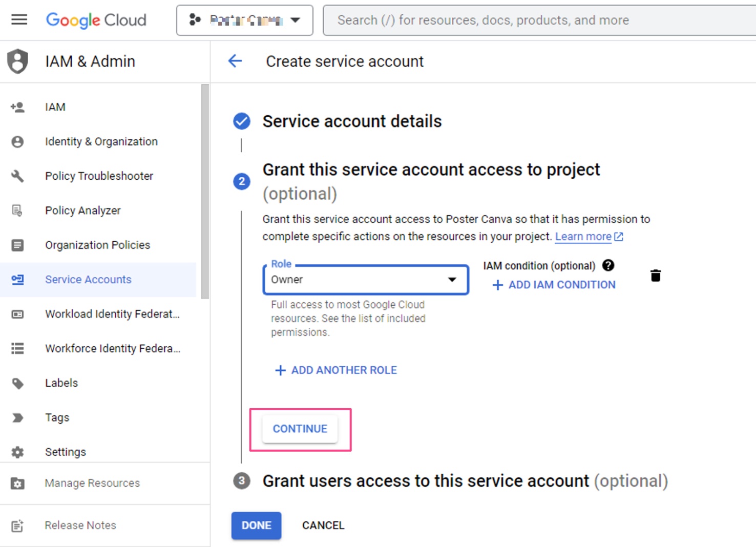Click the Service Accounts sidebar icon
Screen dimensions: 756x547
click(17, 280)
